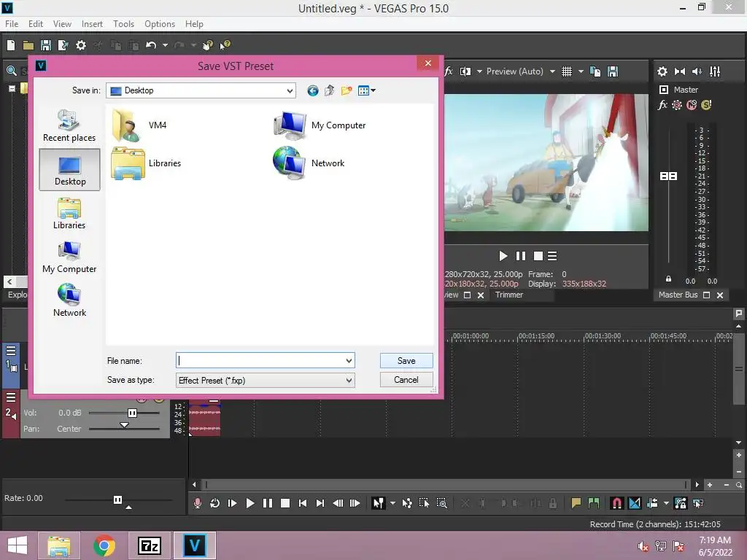Expand Save as type dropdown
The image size is (747, 560).
coord(349,381)
